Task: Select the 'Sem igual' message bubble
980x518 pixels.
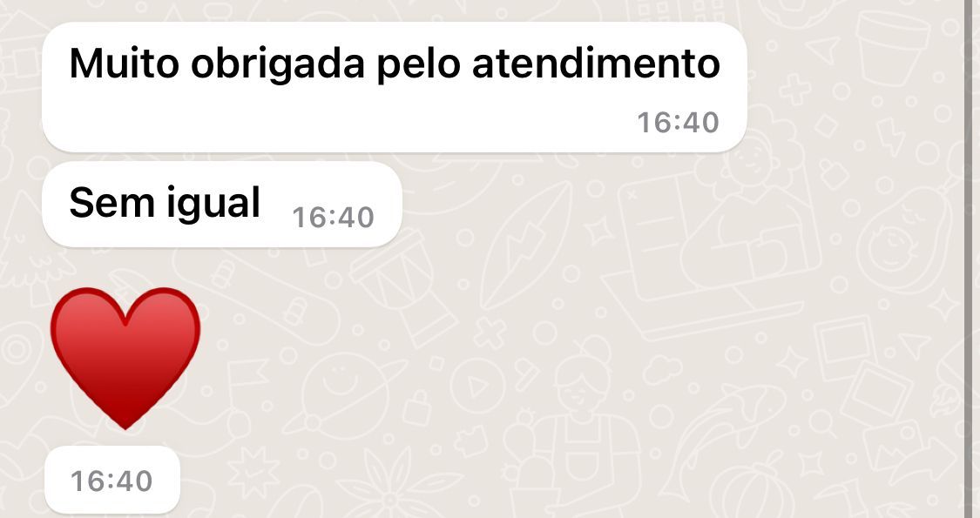Action: pyautogui.click(x=222, y=205)
